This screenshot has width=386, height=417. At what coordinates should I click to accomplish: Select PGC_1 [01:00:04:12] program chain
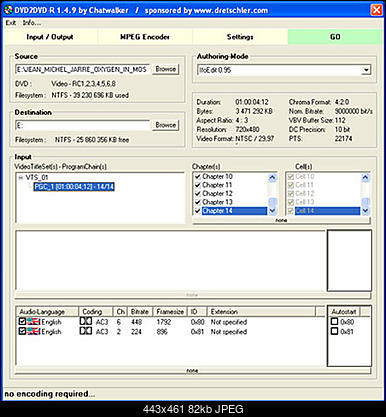[x=74, y=187]
